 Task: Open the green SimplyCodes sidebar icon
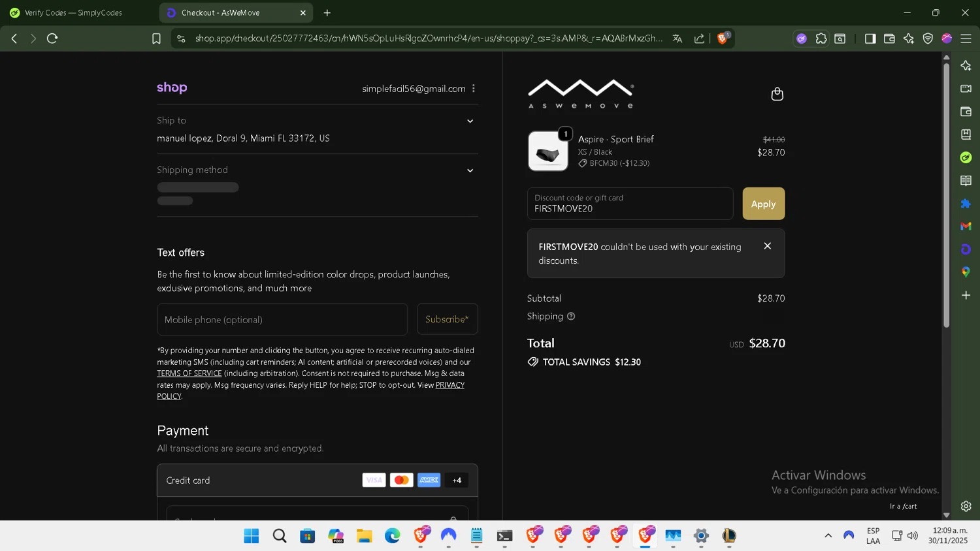[x=966, y=157]
